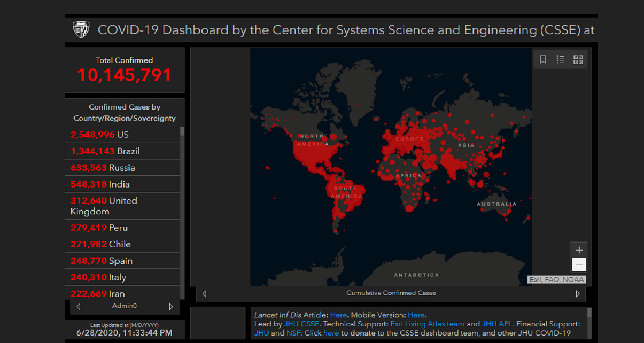Zoom out on the map with minus button
The image size is (644, 343).
(x=579, y=264)
